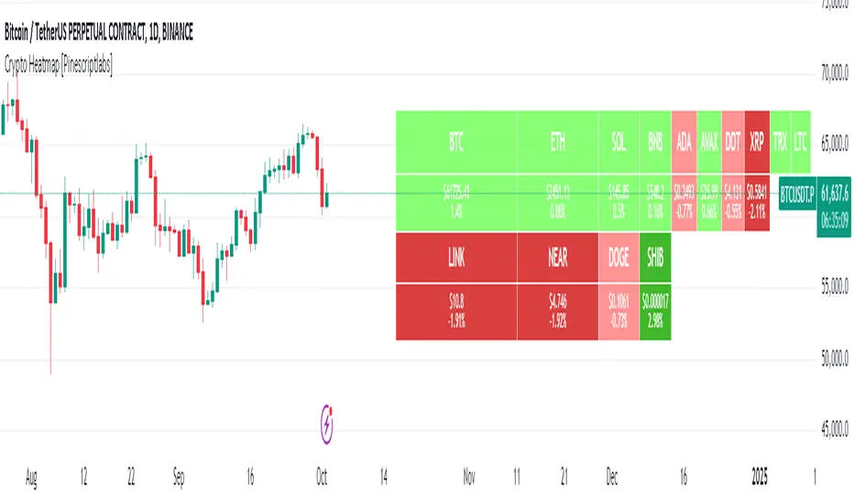
Task: Click the NEAR heatmap header cell
Action: [557, 258]
